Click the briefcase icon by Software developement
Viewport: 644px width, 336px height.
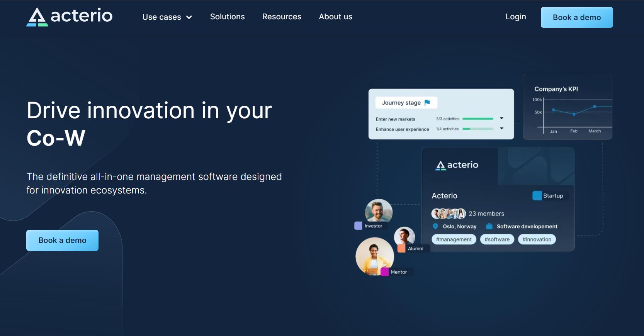489,226
